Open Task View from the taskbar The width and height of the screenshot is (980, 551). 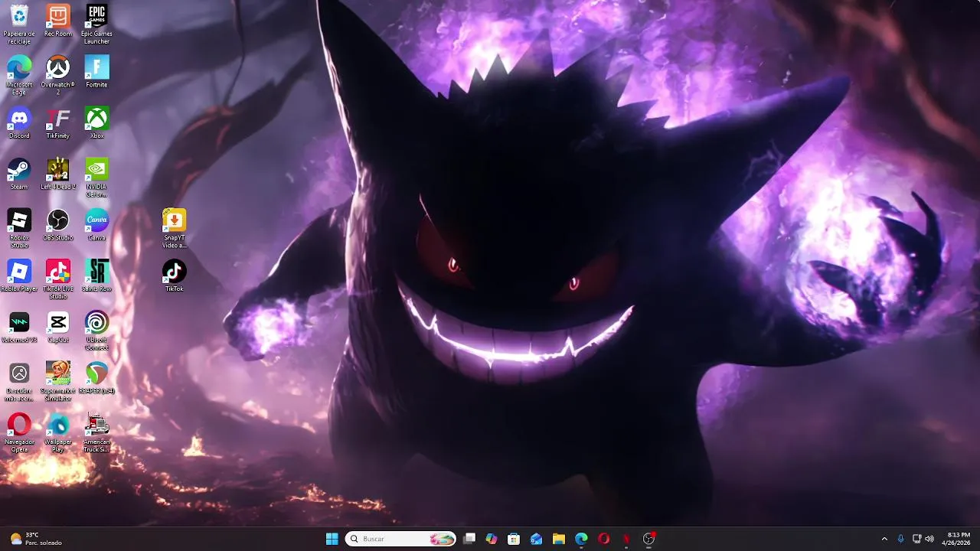click(x=469, y=539)
